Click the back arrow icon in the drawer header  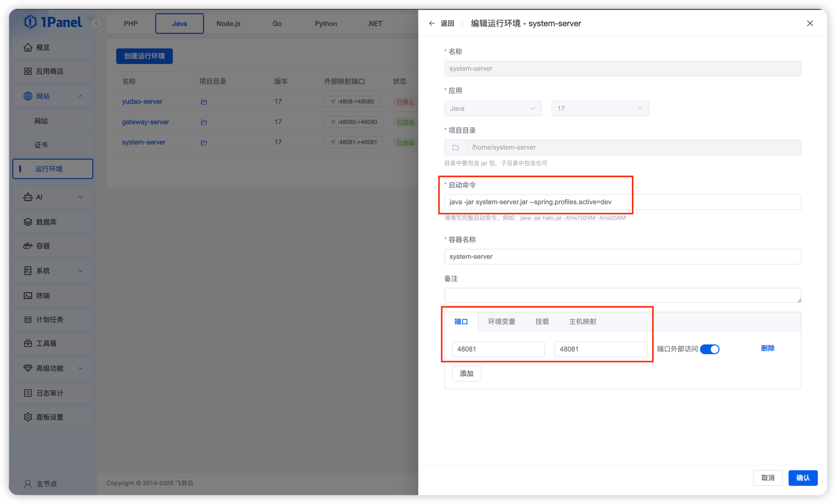[x=431, y=23]
